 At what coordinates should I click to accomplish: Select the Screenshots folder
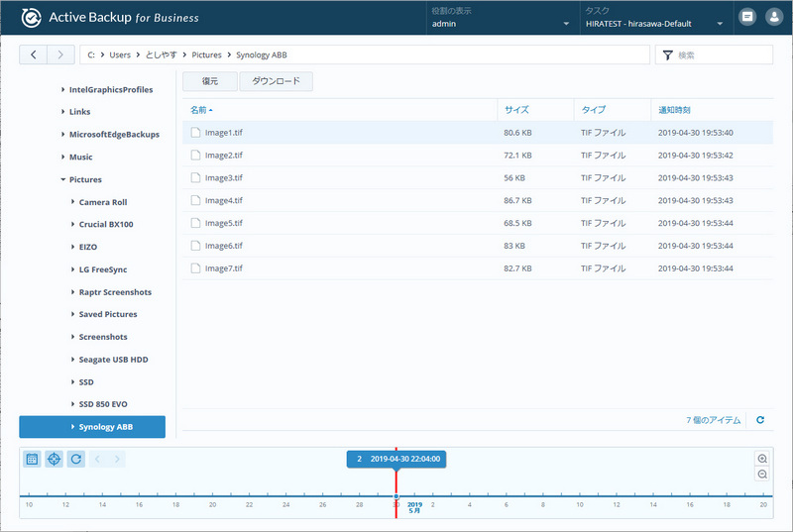click(x=103, y=337)
